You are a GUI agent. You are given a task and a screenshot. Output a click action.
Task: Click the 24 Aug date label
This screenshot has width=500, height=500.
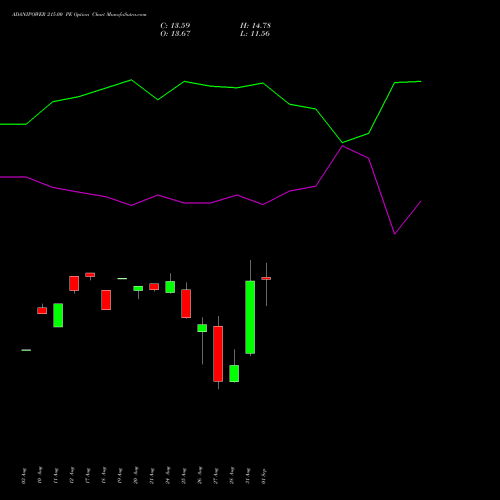(168, 475)
